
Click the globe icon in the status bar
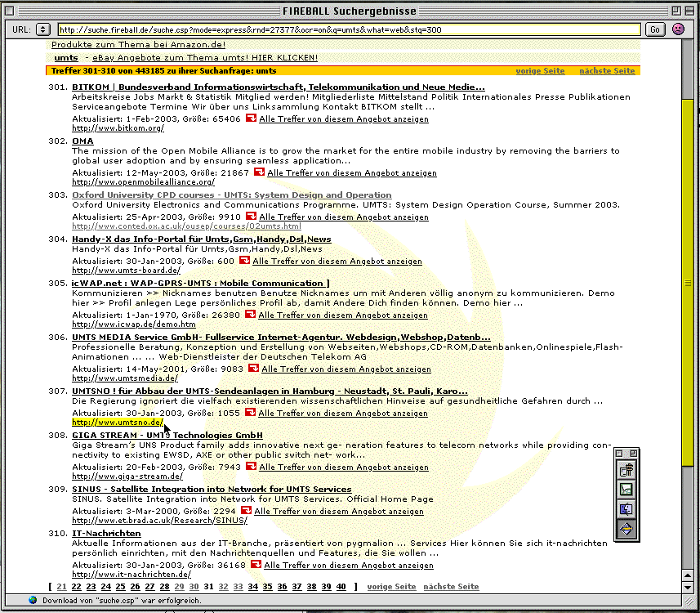(33, 600)
